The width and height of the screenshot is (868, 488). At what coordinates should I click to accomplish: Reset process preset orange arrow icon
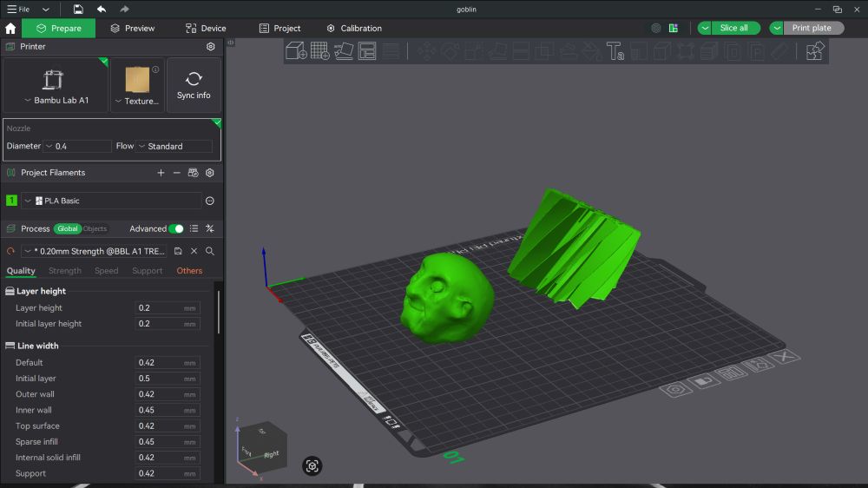10,251
